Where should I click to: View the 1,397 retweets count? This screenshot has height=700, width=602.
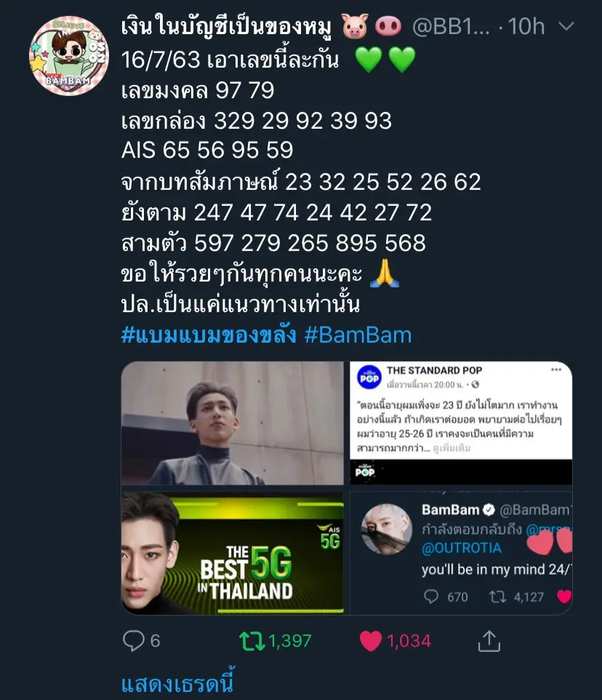pyautogui.click(x=290, y=641)
